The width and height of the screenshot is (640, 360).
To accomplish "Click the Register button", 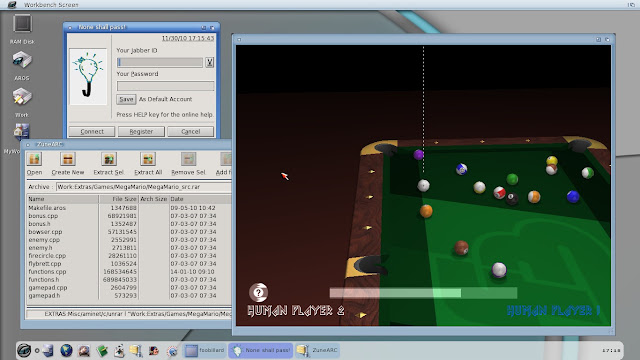I will (141, 131).
